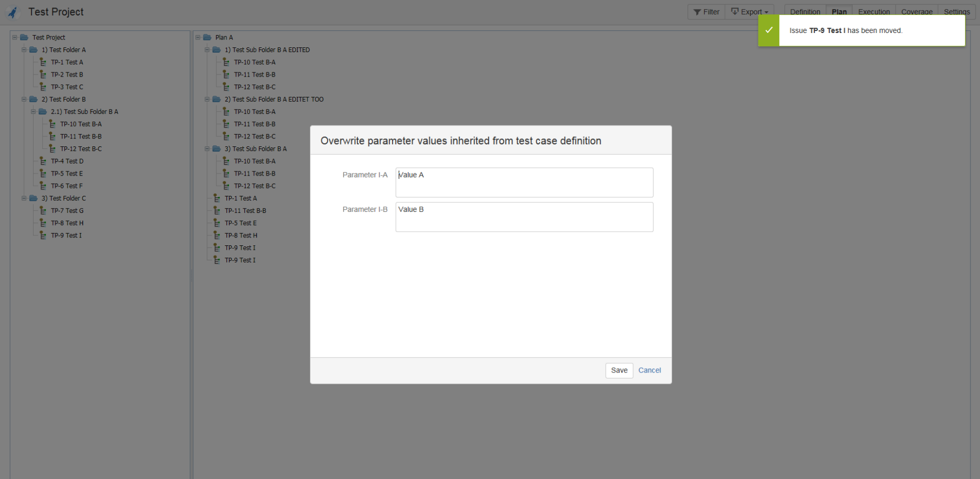Click the test icon of TP-8 Test H in Test Folder C

43,223
